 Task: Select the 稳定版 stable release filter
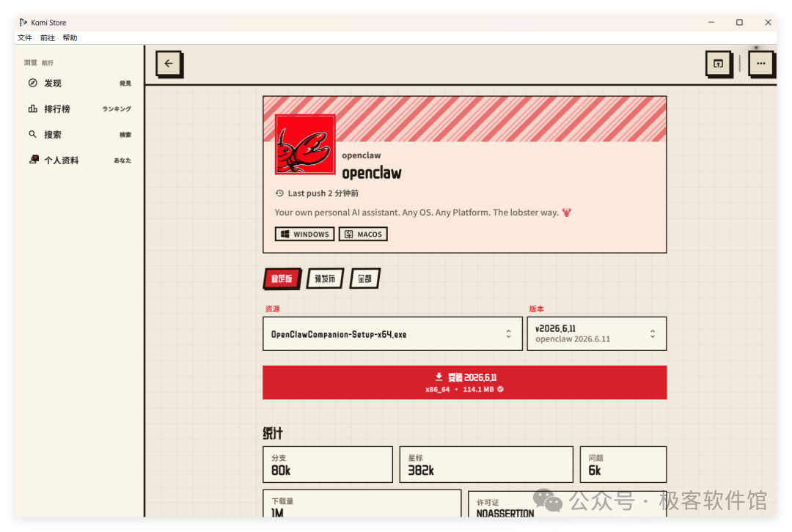click(x=282, y=278)
